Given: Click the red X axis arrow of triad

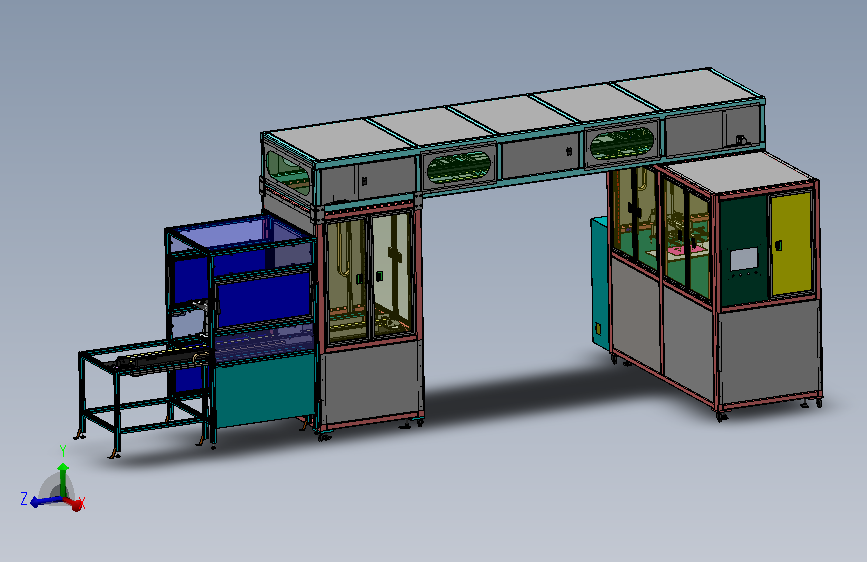Looking at the screenshot, I should tap(74, 502).
